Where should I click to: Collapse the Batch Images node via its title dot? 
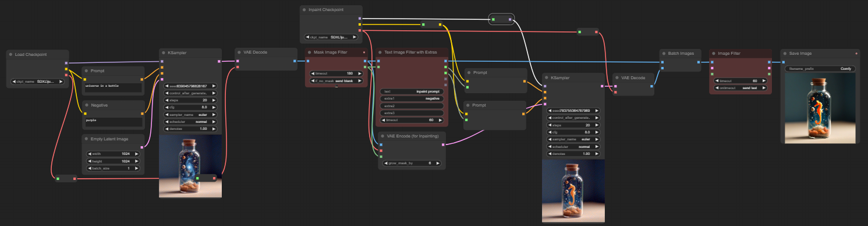664,53
